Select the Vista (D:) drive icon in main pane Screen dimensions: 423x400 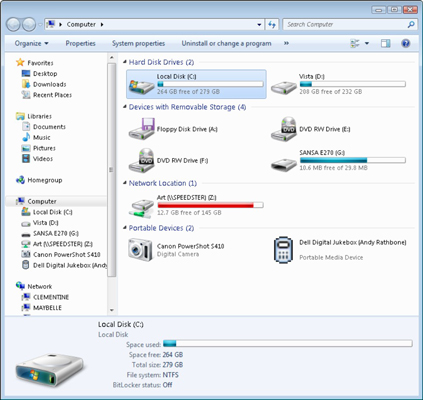pos(284,87)
